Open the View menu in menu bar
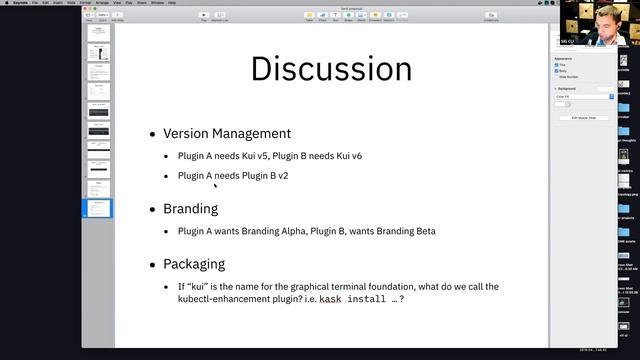Viewport: 640px width, 360px height. click(117, 2)
